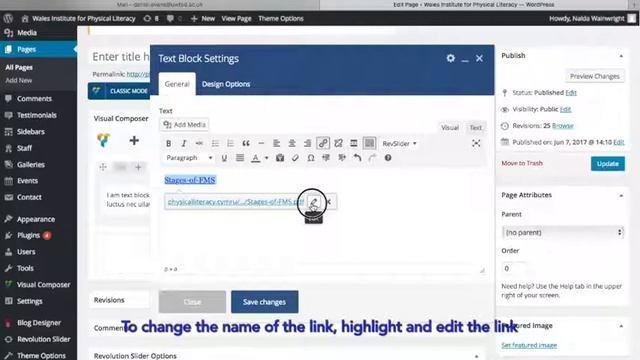Click View Page in admin bar
Viewport: 640px width, 360px height.
coord(236,18)
